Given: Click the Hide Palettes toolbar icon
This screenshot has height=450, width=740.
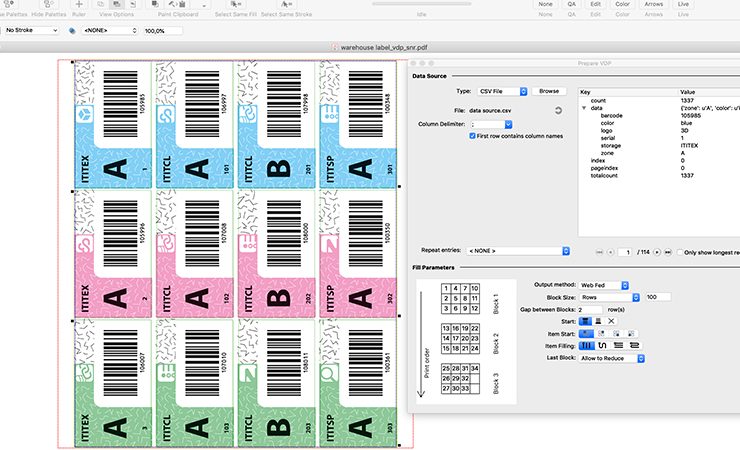Looking at the screenshot, I should [x=49, y=4].
